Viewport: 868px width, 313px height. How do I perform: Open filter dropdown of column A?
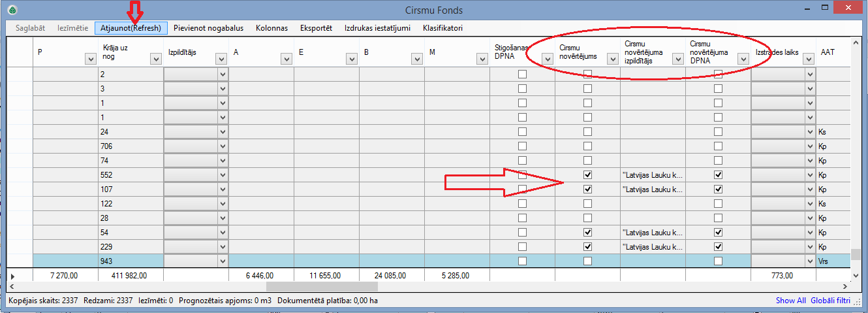click(x=287, y=59)
